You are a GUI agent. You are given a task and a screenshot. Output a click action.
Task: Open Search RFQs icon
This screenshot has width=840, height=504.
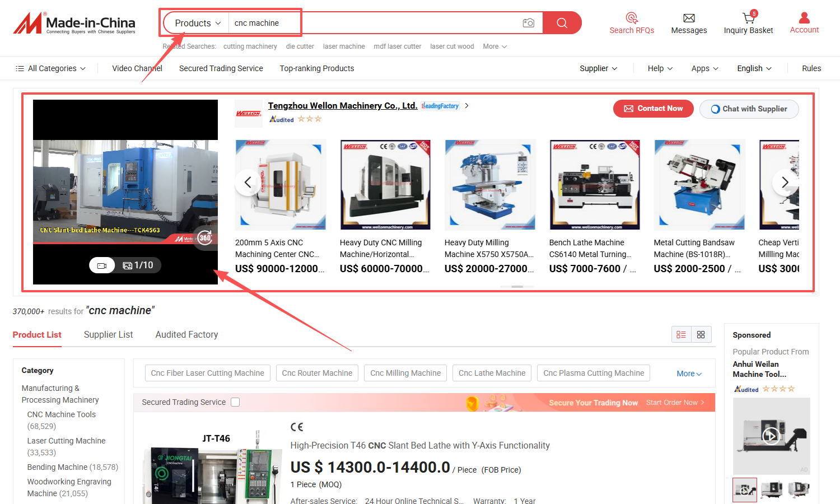pyautogui.click(x=632, y=18)
